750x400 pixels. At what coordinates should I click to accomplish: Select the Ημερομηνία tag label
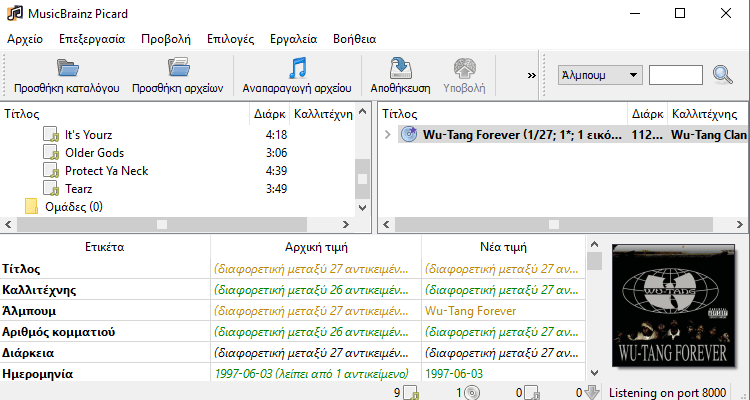(x=37, y=374)
